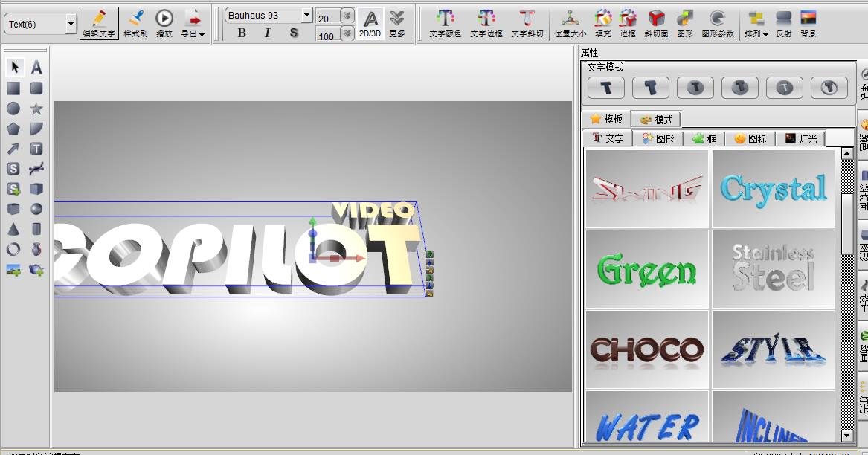Image resolution: width=868 pixels, height=455 pixels.
Task: Select the sixth outlined text mode
Action: coord(829,88)
